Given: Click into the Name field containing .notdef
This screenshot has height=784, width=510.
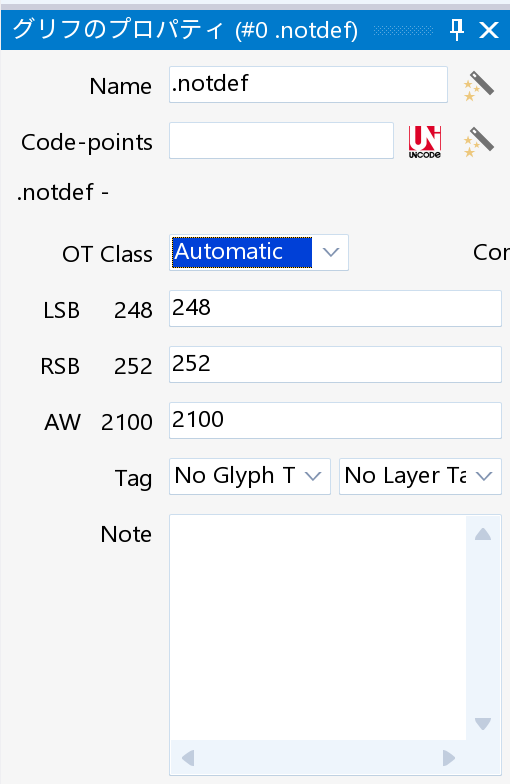Looking at the screenshot, I should (x=308, y=84).
